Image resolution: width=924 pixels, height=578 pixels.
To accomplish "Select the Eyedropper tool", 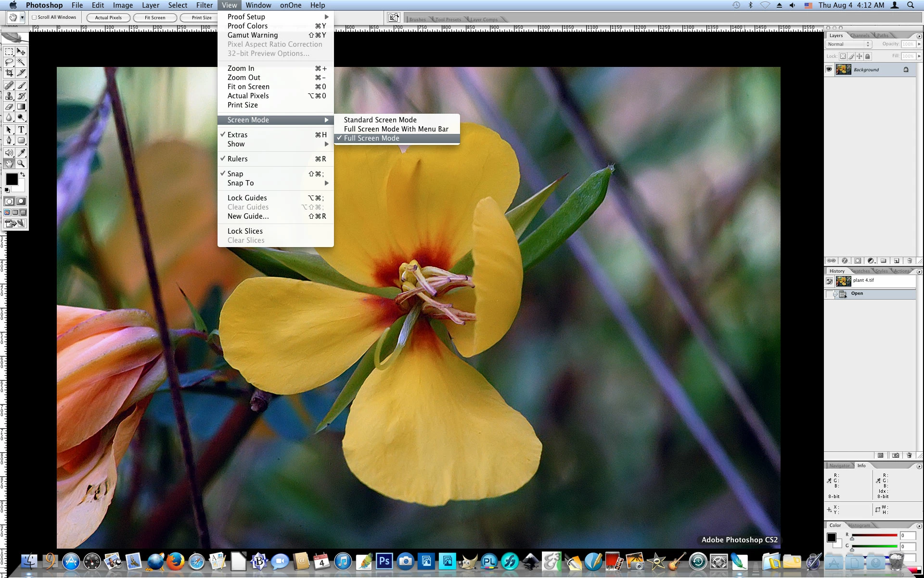I will 21,153.
